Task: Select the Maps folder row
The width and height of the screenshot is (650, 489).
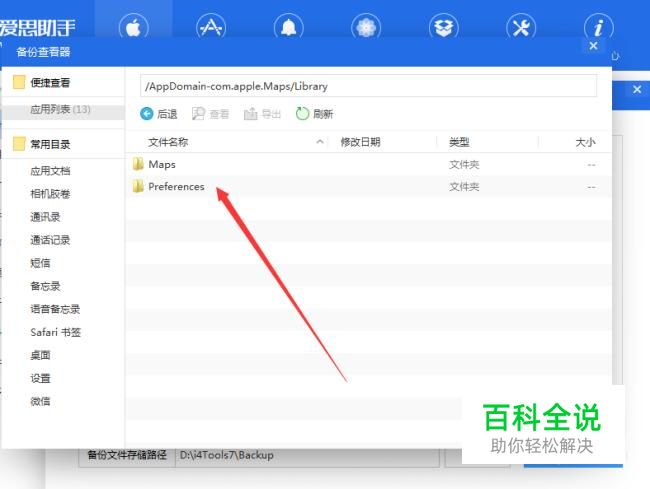Action: 369,165
